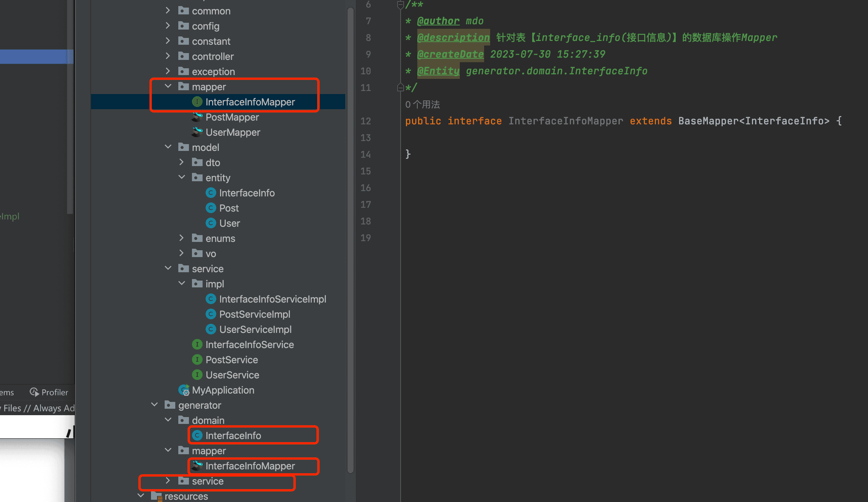The image size is (868, 502).
Task: Expand the controller folder
Action: tap(168, 56)
